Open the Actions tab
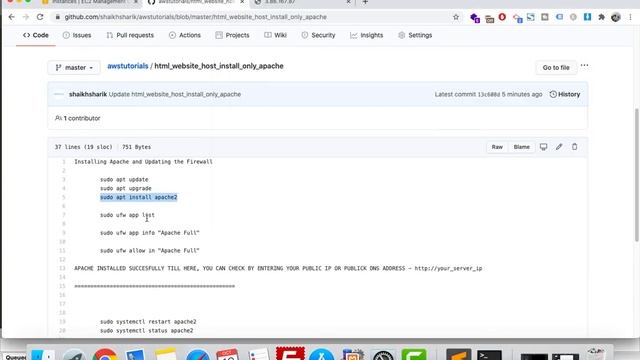Image resolution: width=640 pixels, height=360 pixels. [185, 35]
